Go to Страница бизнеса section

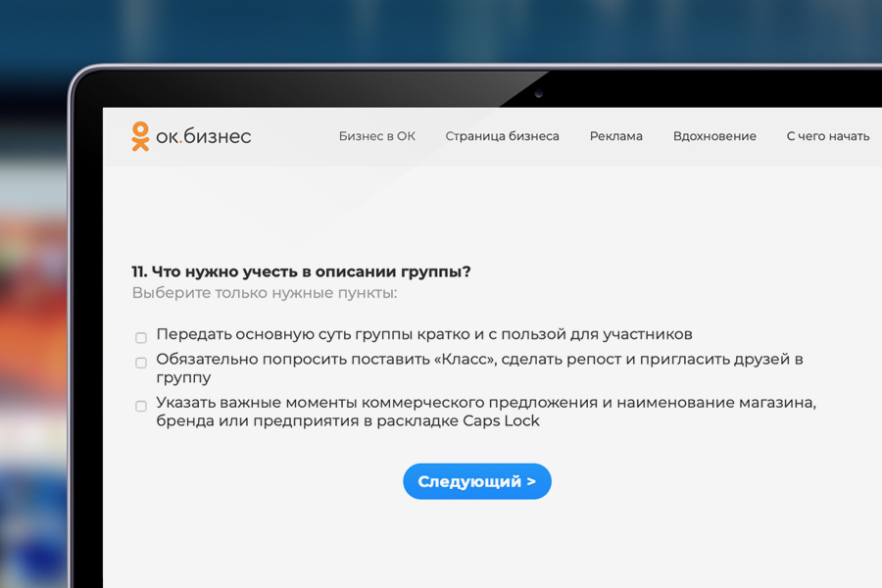pyautogui.click(x=503, y=136)
